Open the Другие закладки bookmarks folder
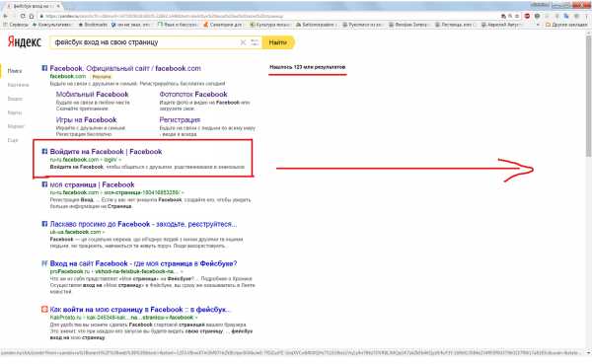Image resolution: width=592 pixels, height=364 pixels. point(566,25)
